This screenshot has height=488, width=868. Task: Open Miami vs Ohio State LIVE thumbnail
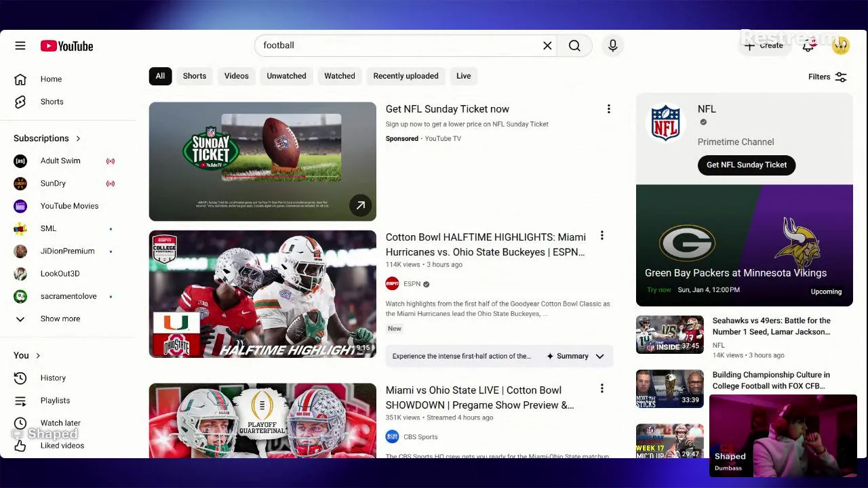(x=262, y=421)
